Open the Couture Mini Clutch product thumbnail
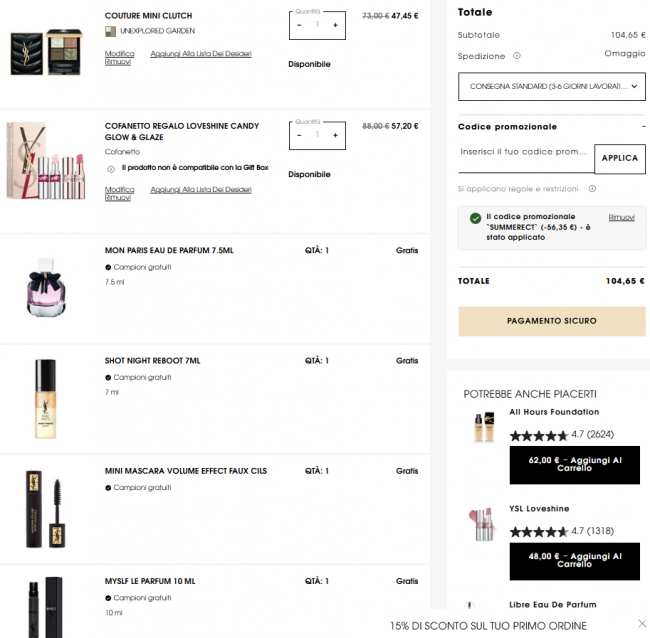Screen dimensions: 650x638 (46, 52)
